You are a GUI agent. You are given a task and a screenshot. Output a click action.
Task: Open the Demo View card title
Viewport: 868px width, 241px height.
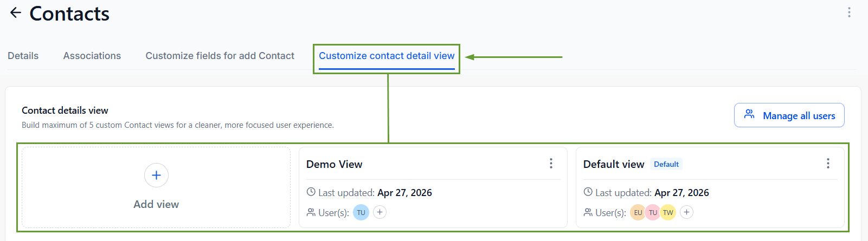tap(334, 164)
